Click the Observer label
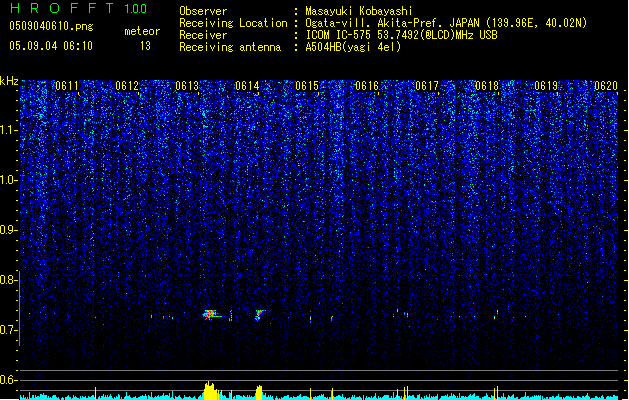 tap(203, 11)
